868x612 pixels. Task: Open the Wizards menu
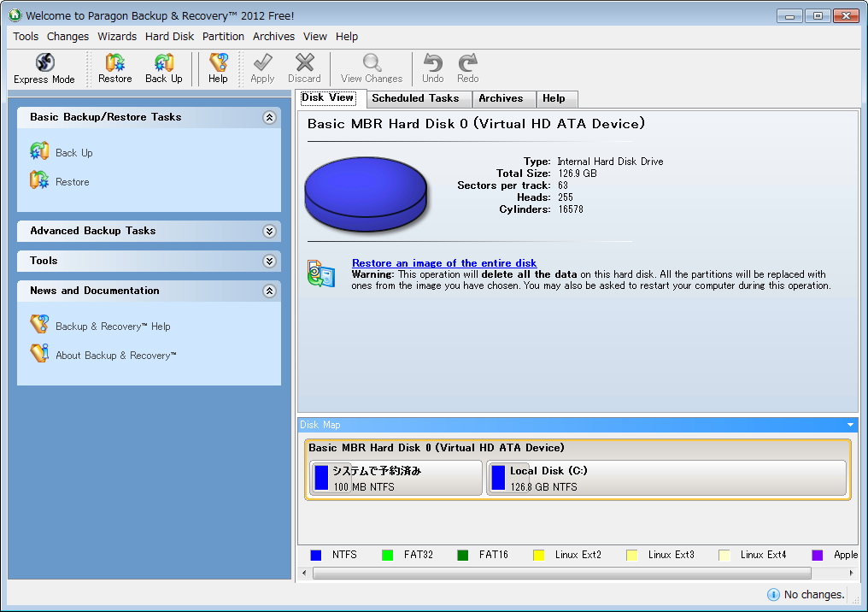(117, 37)
